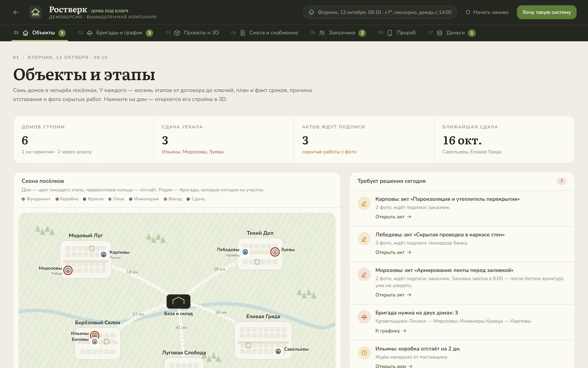Click pencil icon beside Лебедевы act
This screenshot has height=368, width=588.
pos(364,239)
